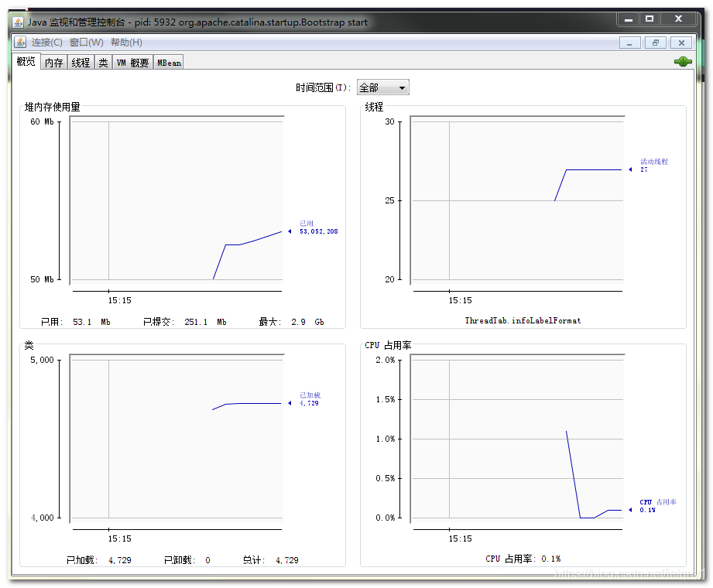This screenshot has width=713, height=588.
Task: Expand the 时间范围 dropdown set to 全部
Action: click(383, 87)
